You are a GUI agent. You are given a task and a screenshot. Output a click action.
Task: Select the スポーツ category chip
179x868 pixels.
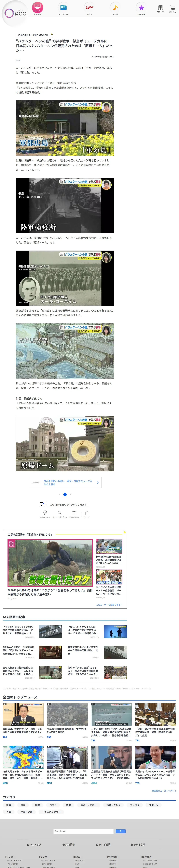tap(153, 805)
